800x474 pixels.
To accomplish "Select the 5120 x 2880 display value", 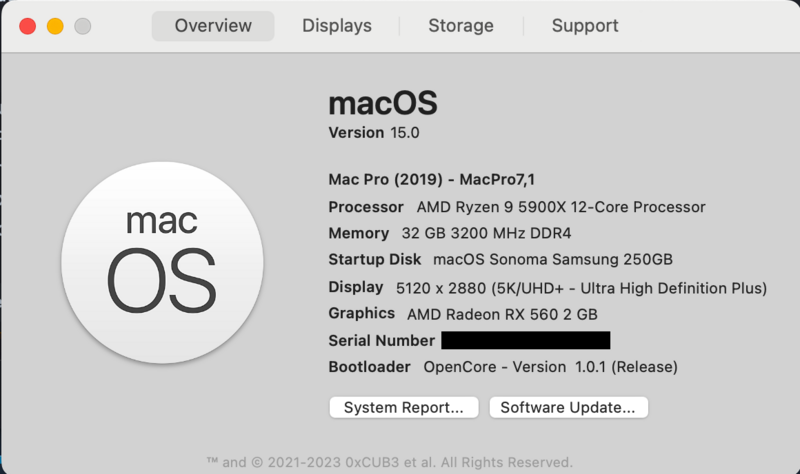I will [582, 288].
